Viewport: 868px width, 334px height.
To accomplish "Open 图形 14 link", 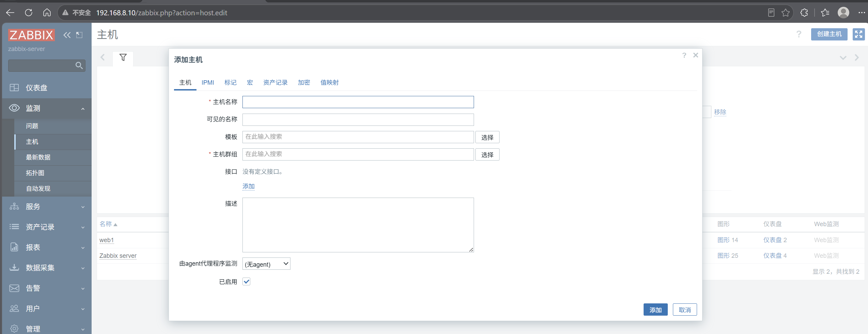I will (728, 240).
